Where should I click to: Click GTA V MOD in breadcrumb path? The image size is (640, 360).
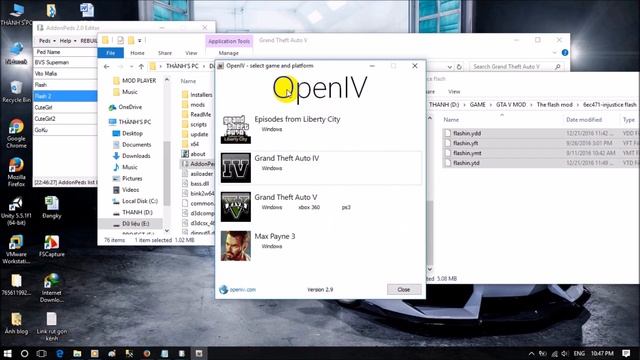coord(511,105)
